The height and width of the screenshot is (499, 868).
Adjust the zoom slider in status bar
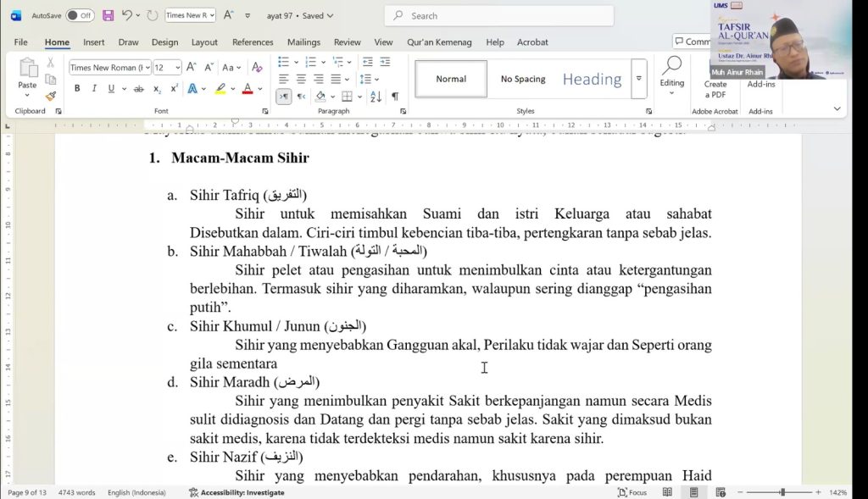pyautogui.click(x=782, y=492)
